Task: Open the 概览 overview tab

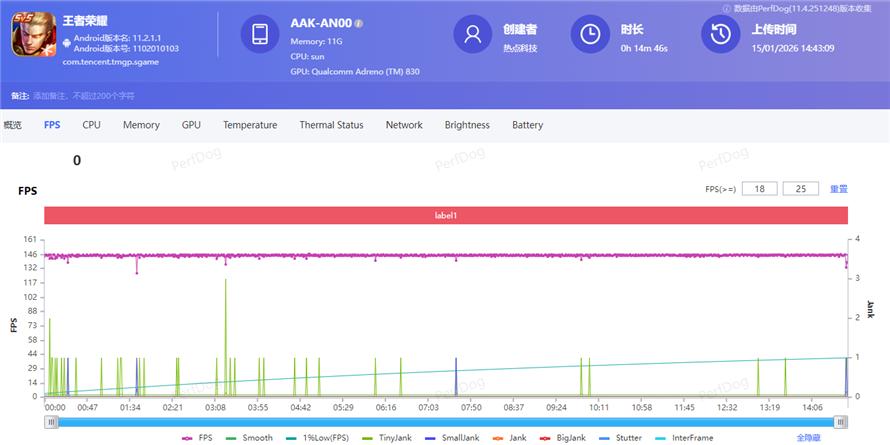Action: (x=12, y=125)
